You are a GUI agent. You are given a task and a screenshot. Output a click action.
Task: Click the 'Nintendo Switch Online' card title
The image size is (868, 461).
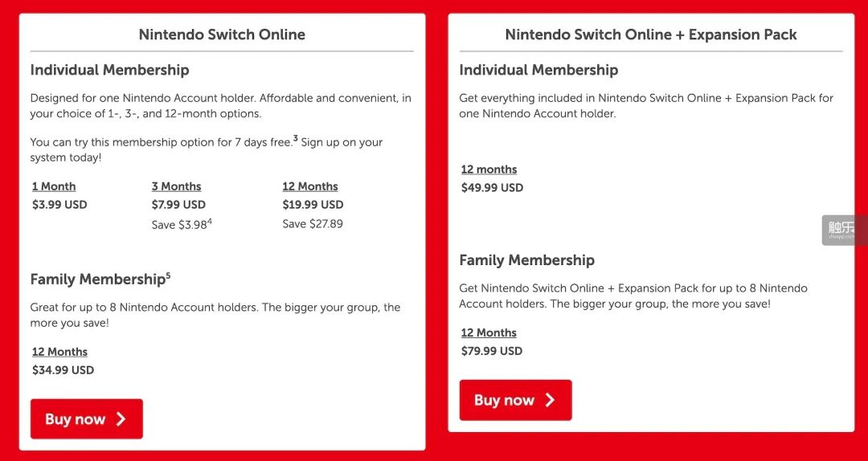point(222,35)
